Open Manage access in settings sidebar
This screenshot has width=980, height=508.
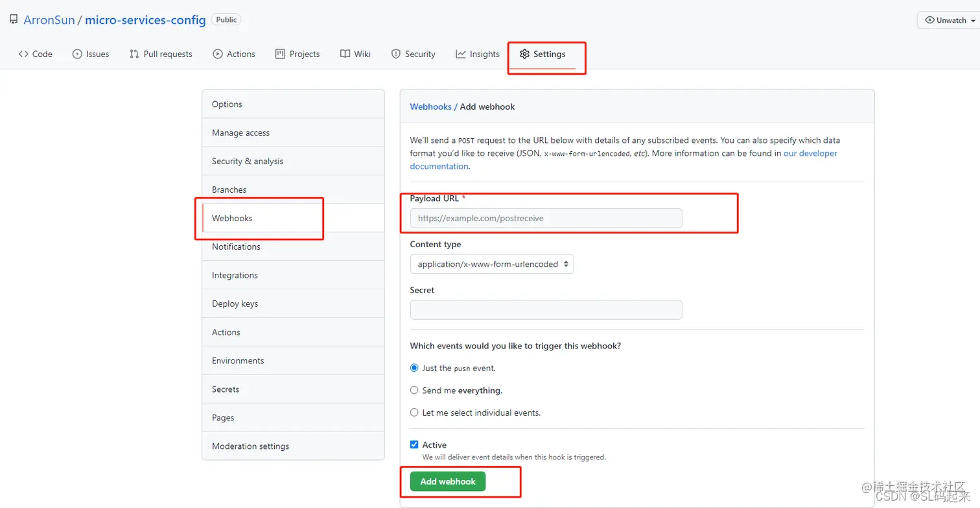click(293, 132)
